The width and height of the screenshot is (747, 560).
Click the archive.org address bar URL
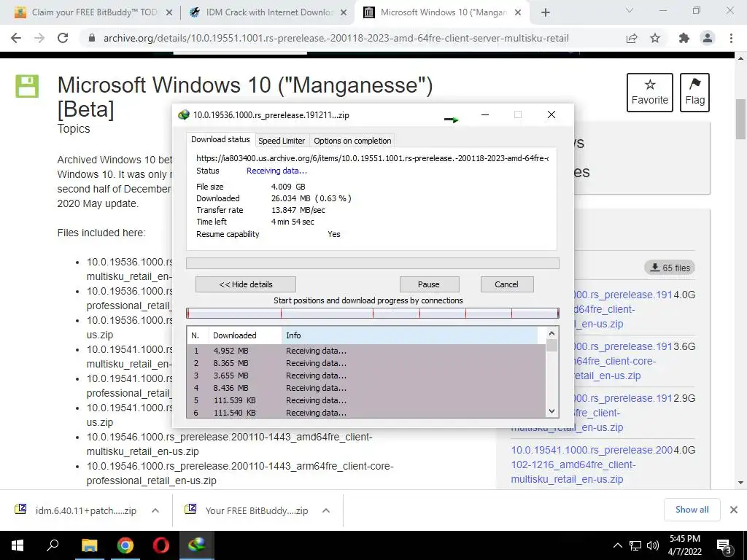tap(336, 38)
